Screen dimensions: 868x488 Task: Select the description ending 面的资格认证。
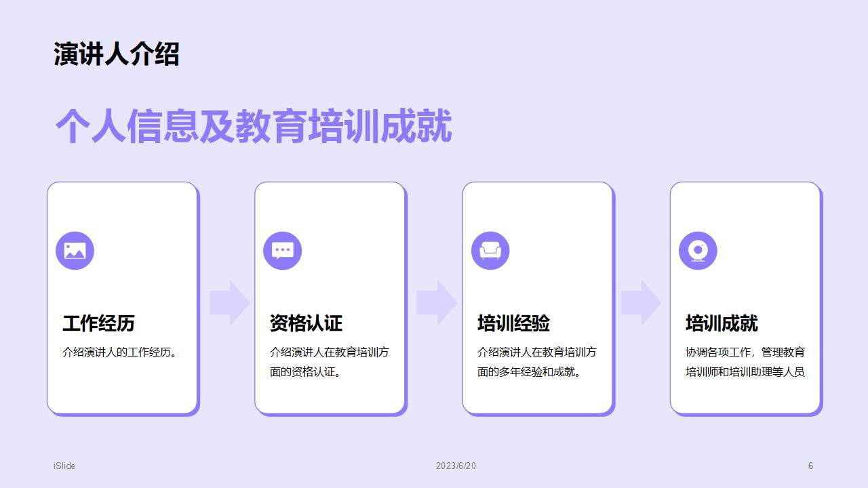tap(330, 362)
